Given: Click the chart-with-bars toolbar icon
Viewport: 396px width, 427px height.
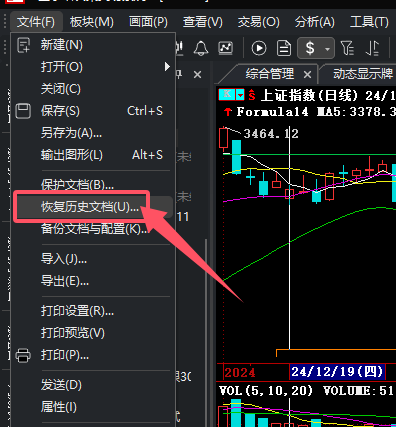Looking at the screenshot, I should [180, 49].
